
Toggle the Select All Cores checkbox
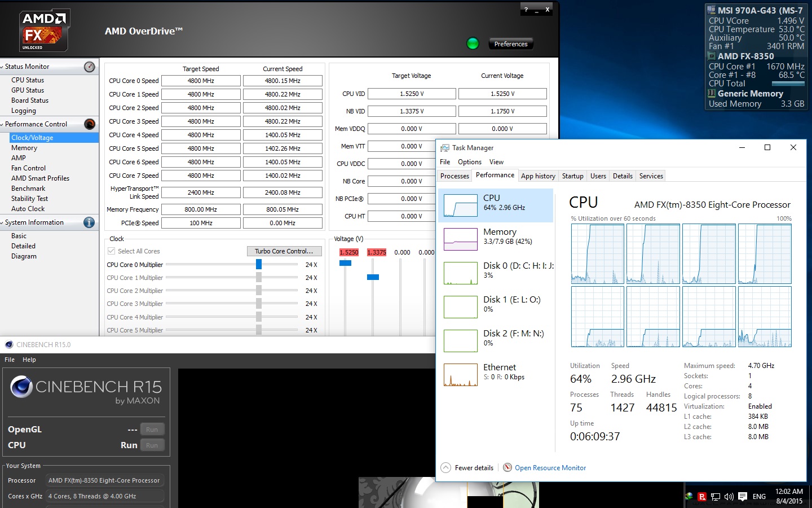coord(111,251)
